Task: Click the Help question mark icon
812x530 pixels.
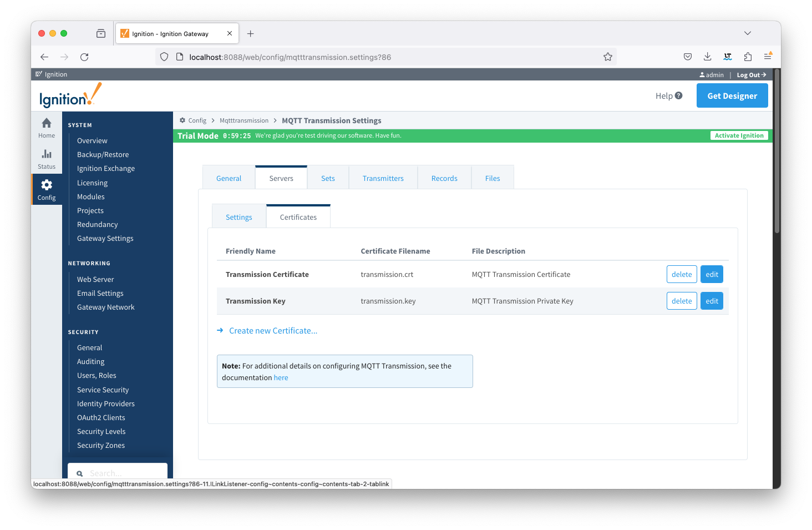Action: tap(678, 95)
